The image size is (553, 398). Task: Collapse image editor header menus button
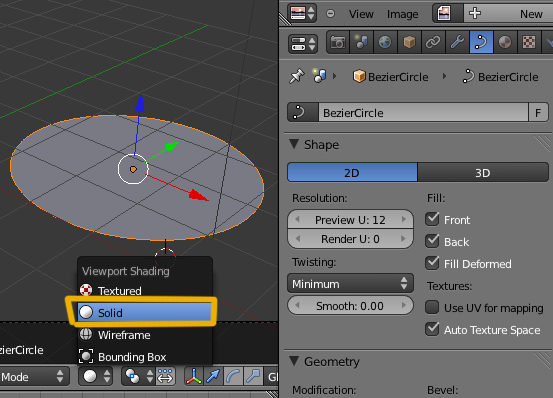tap(330, 13)
